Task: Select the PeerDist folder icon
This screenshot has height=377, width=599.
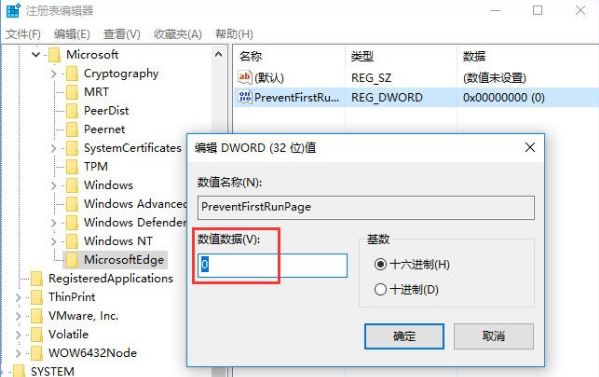Action: pos(71,111)
